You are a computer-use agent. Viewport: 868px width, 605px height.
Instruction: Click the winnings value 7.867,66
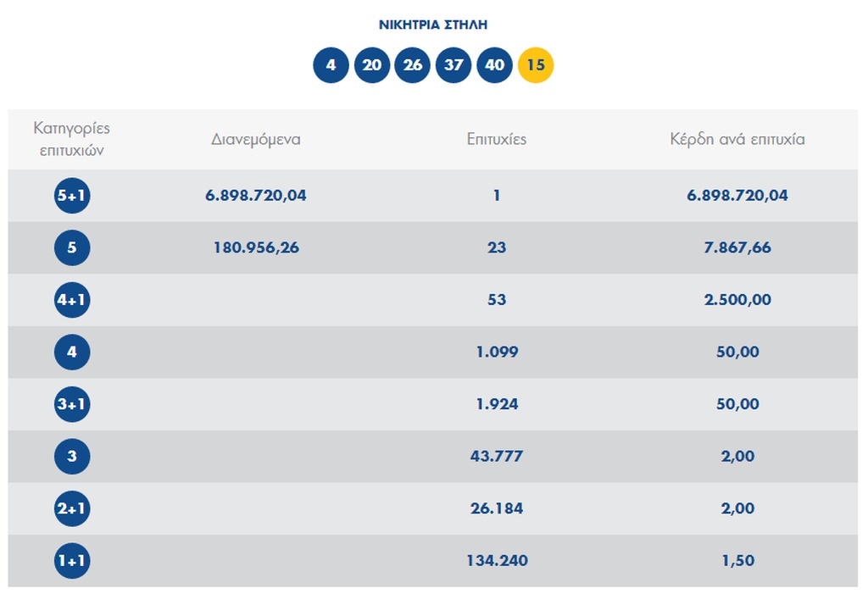(x=737, y=247)
